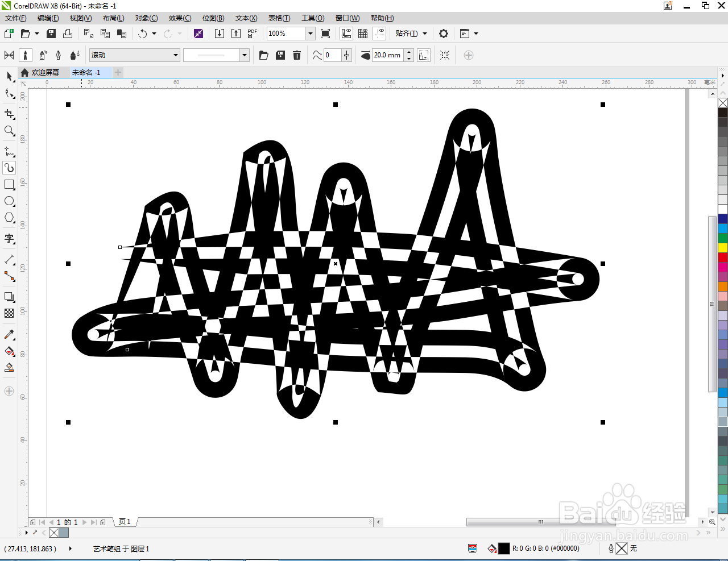Delete the brush stroke preset
Viewport: 728px width, 561px height.
click(297, 55)
